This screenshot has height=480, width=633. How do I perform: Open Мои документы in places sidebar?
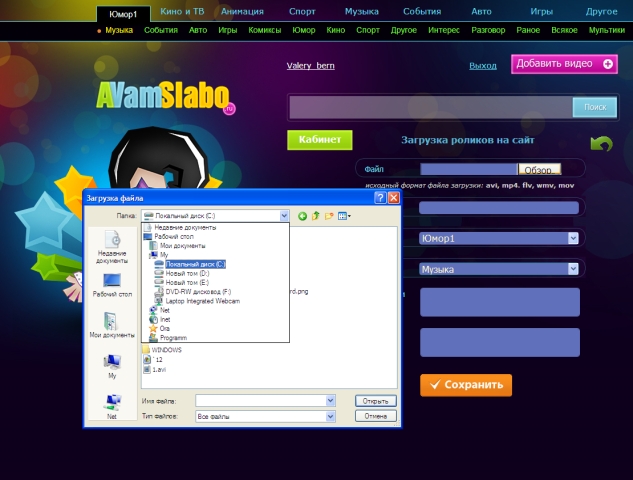click(x=112, y=325)
